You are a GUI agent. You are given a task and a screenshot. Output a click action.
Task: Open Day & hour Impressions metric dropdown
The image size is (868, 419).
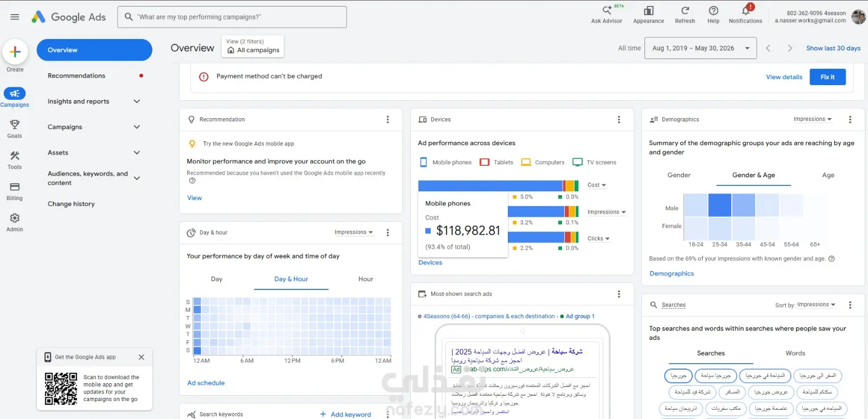pos(354,233)
